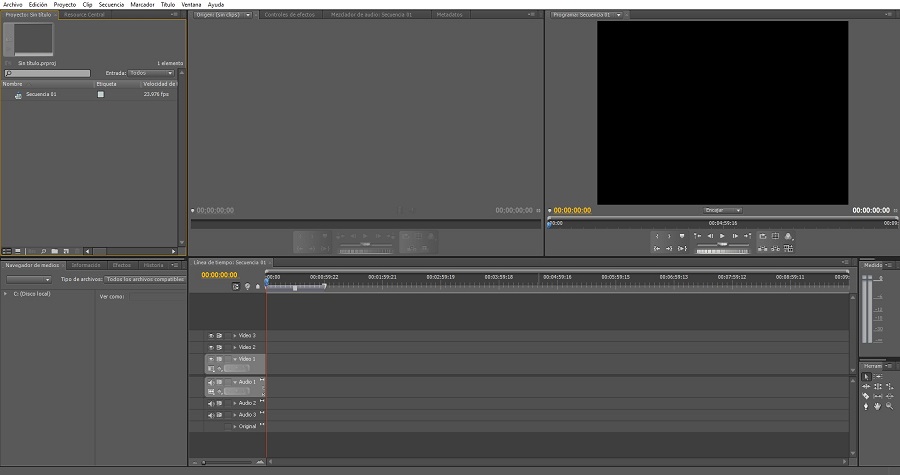Screen dimensions: 900x475
Task: Switch to Controles de efectos tab
Action: coord(290,14)
